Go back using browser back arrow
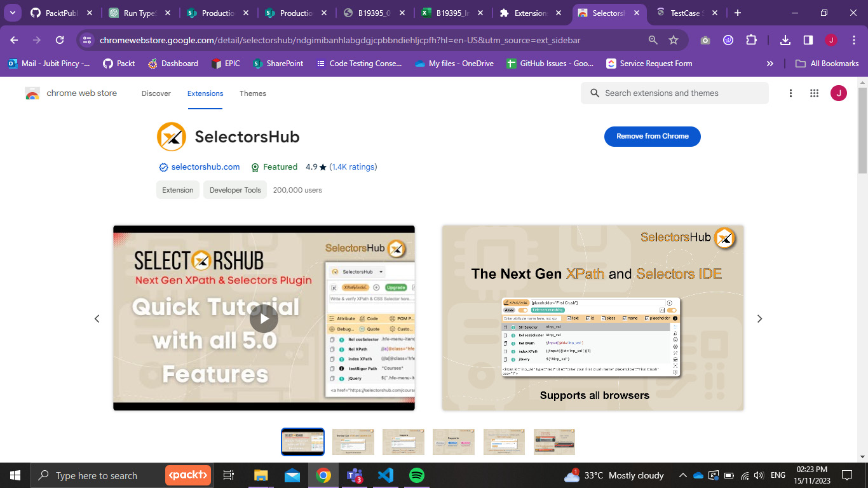This screenshot has height=488, width=868. (x=14, y=40)
